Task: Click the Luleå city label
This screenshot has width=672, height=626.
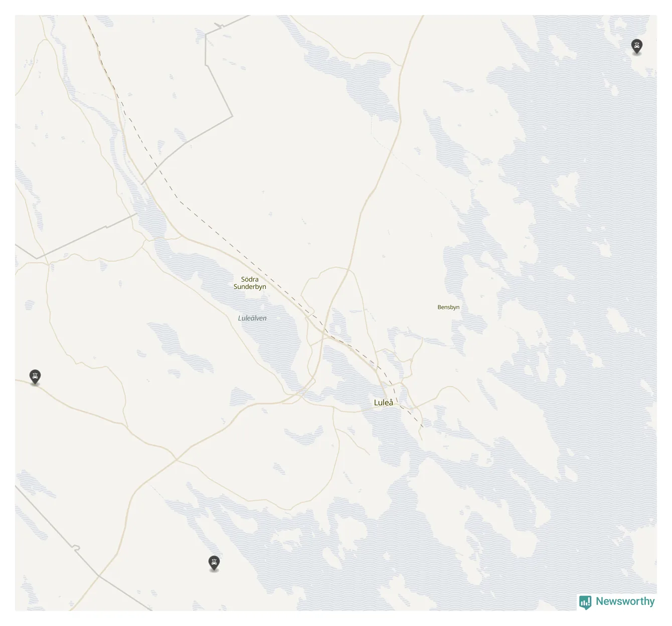Action: point(384,402)
